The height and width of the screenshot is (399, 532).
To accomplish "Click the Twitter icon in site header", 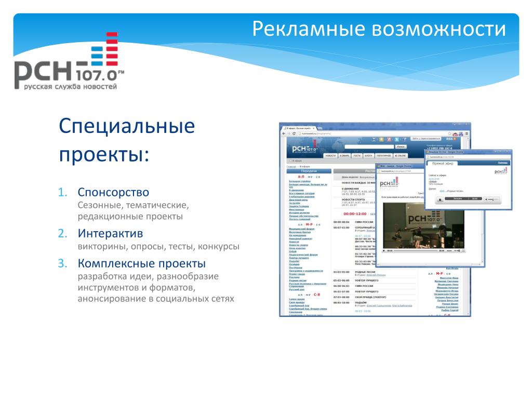I will tap(397, 139).
